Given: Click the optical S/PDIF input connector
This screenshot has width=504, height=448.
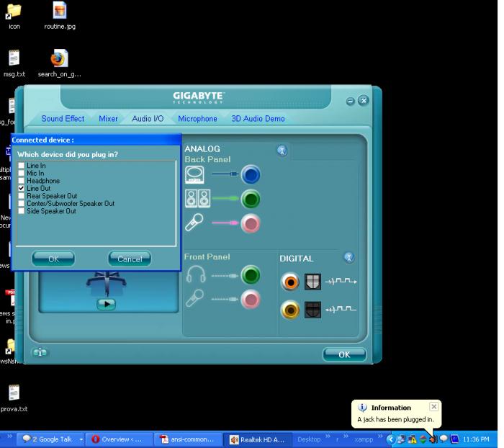Looking at the screenshot, I should (x=312, y=310).
